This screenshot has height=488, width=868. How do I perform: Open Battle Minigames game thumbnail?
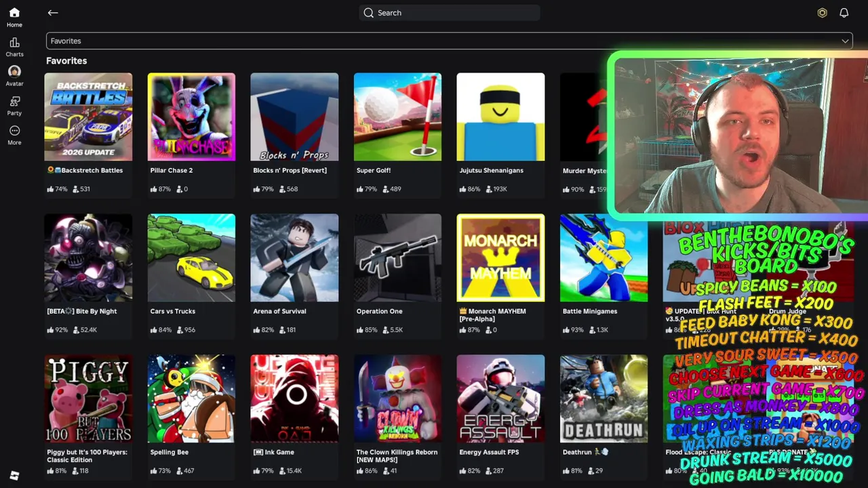coord(604,258)
